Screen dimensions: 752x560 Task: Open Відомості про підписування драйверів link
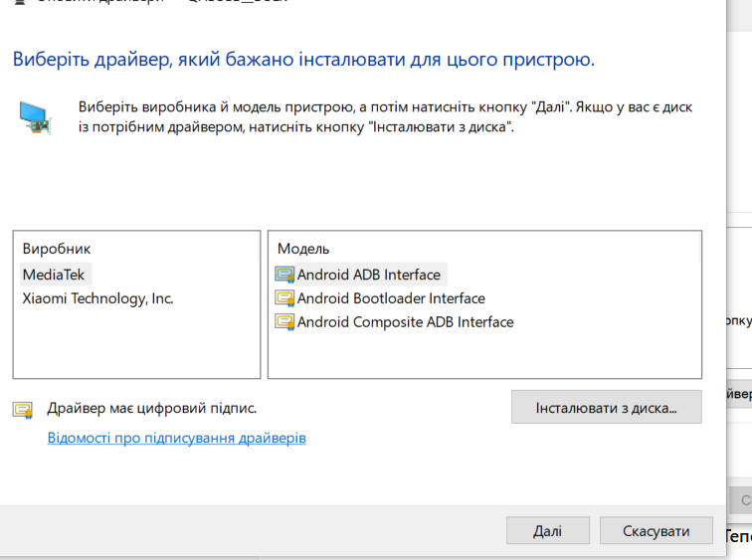(176, 438)
